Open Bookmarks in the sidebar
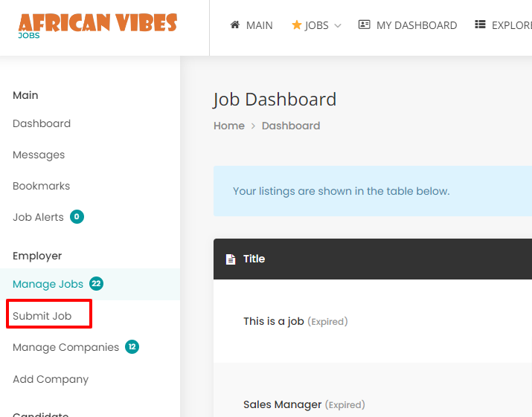This screenshot has width=532, height=417. (x=42, y=186)
